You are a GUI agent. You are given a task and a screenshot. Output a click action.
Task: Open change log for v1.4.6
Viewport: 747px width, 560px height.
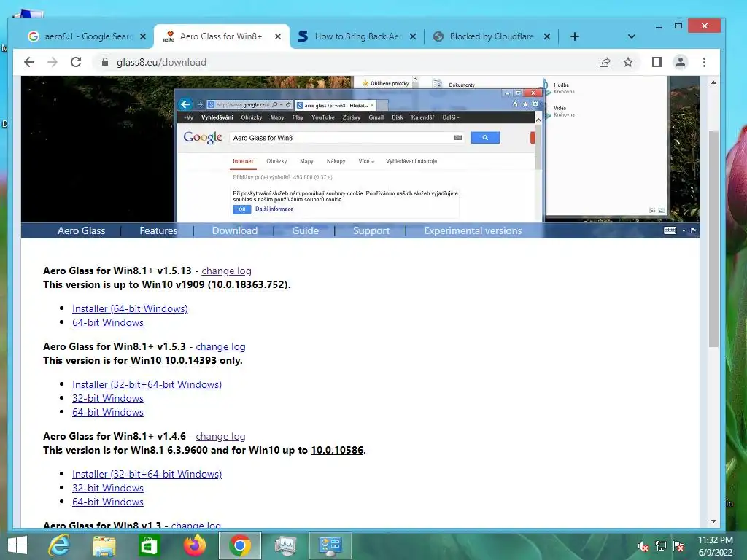coord(220,436)
